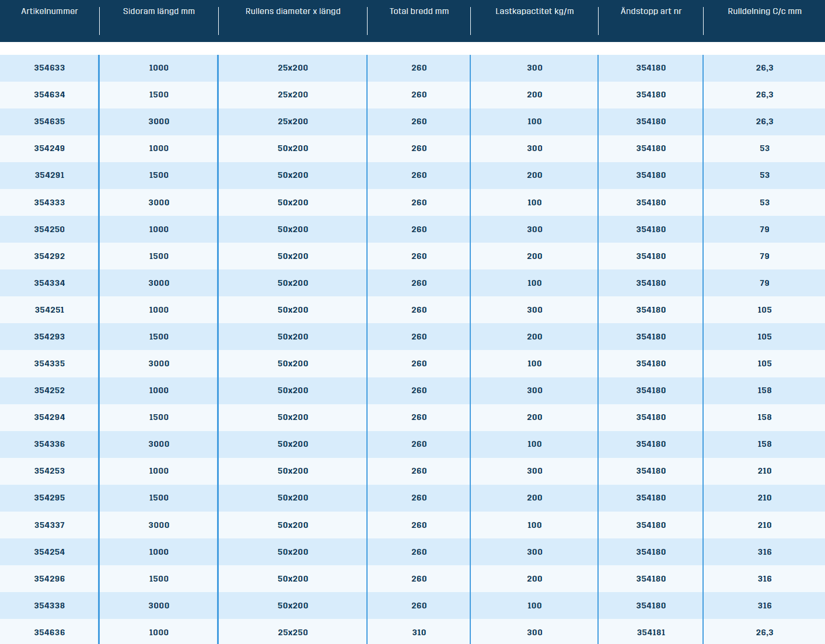Select article number 354634

(x=50, y=94)
